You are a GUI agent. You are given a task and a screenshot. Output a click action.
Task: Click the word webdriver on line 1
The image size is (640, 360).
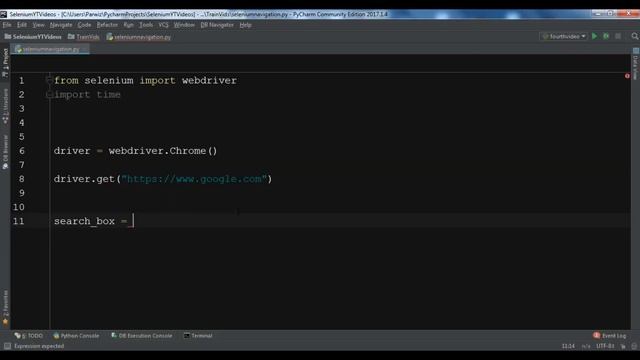(209, 80)
